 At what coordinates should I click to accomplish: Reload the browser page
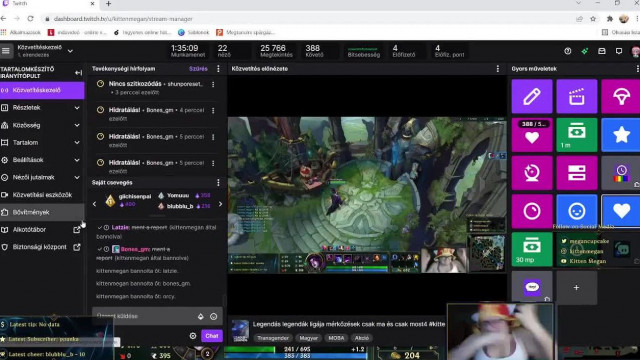[x=30, y=19]
